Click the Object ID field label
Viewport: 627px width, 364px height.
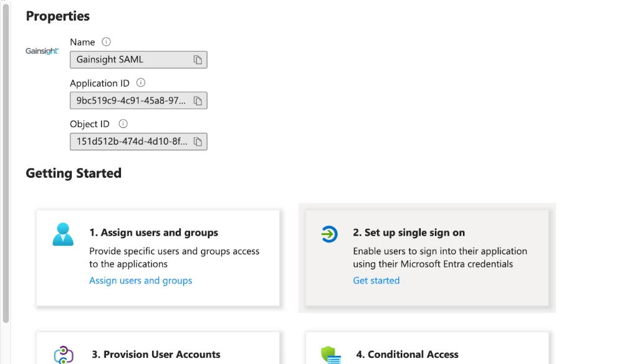90,124
